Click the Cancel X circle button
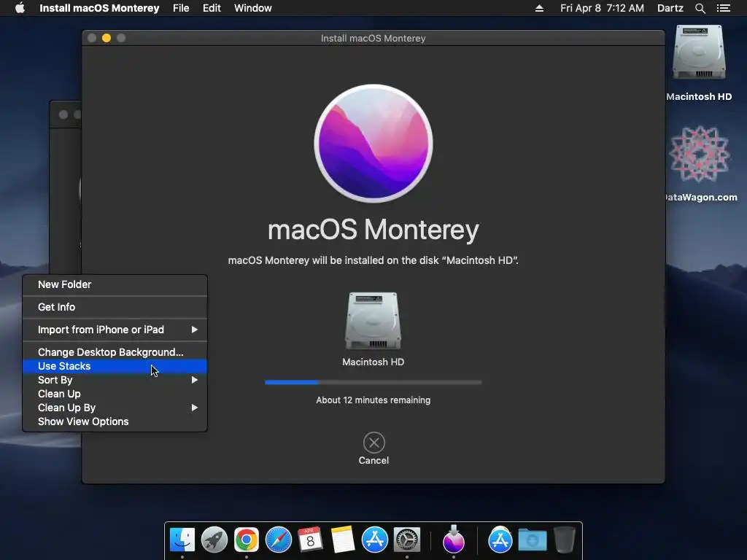 pos(374,443)
